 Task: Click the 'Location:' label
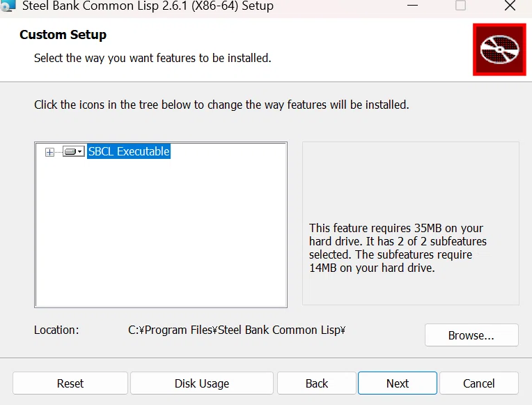56,330
